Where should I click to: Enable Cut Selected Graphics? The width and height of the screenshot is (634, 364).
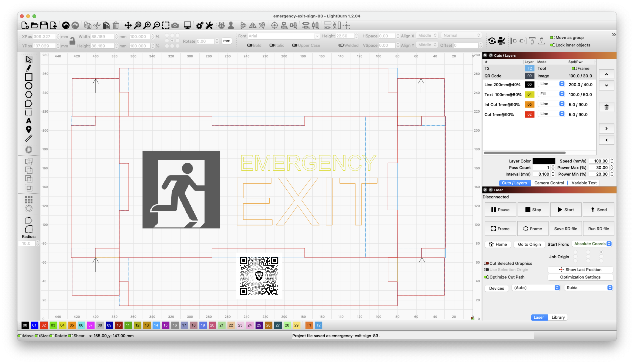486,263
